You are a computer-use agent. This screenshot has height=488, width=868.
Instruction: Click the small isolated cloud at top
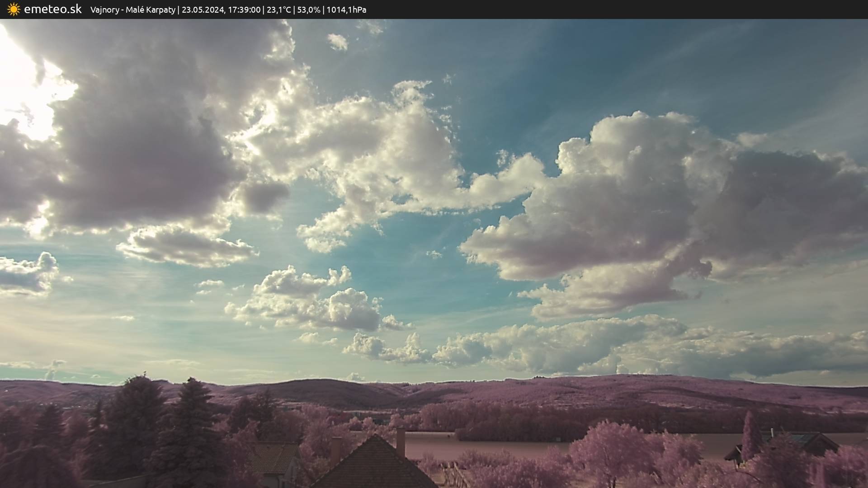(337, 42)
